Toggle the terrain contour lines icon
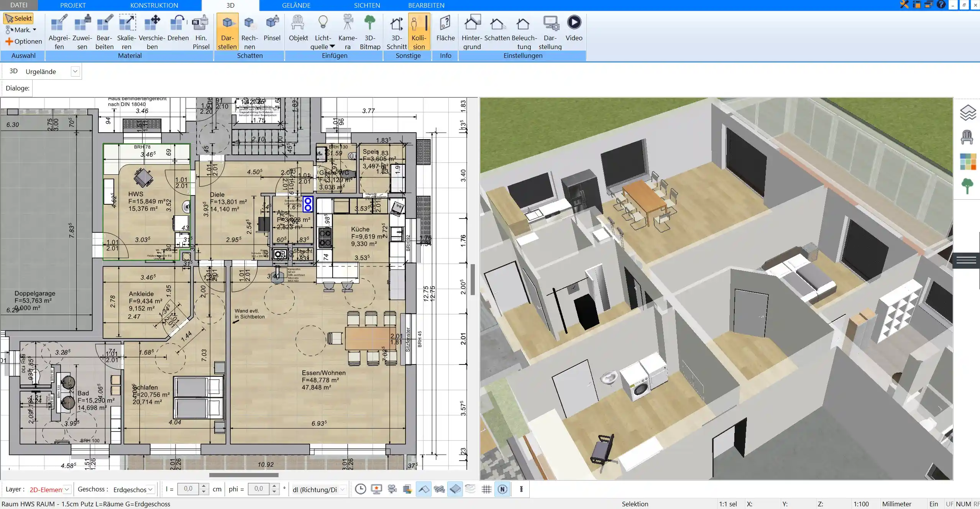The height and width of the screenshot is (509, 980). 471,489
